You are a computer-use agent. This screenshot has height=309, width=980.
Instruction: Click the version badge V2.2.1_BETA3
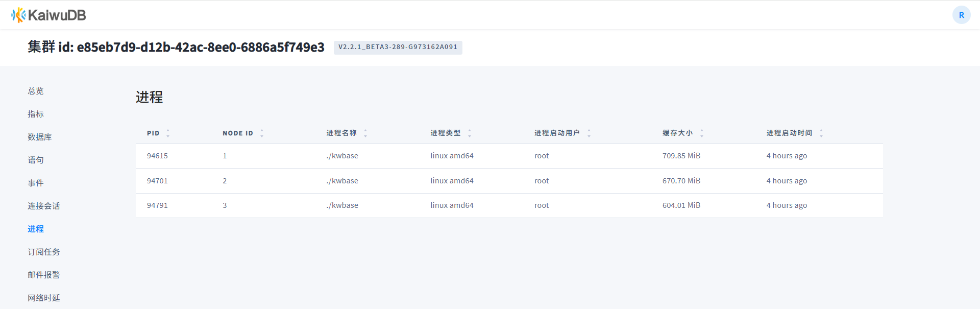[398, 47]
